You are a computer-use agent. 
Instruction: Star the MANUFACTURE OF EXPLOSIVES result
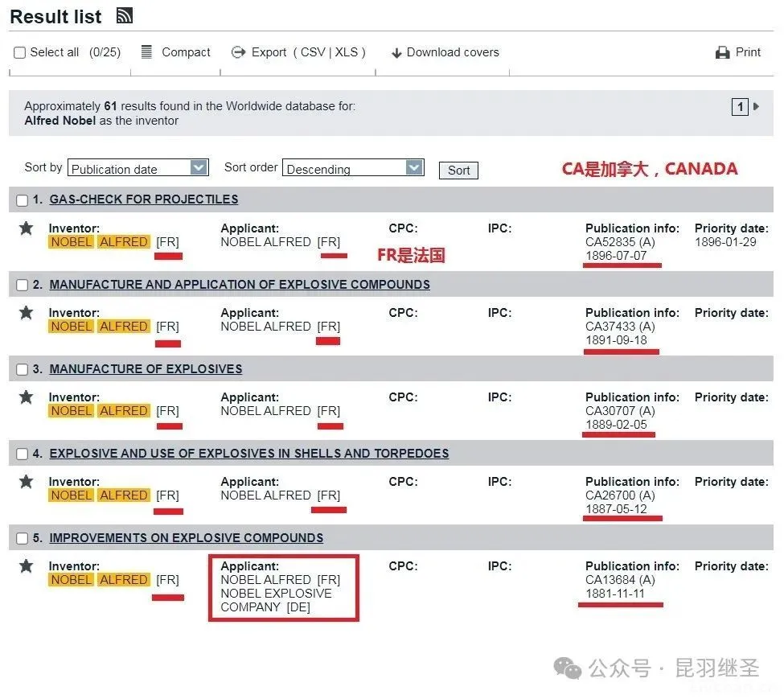pyautogui.click(x=27, y=397)
